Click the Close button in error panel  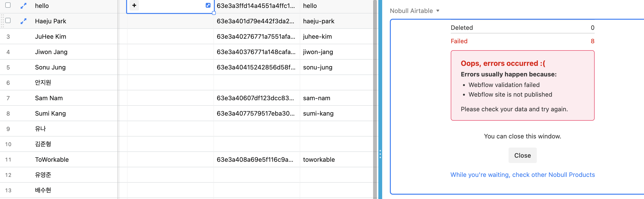(x=522, y=155)
